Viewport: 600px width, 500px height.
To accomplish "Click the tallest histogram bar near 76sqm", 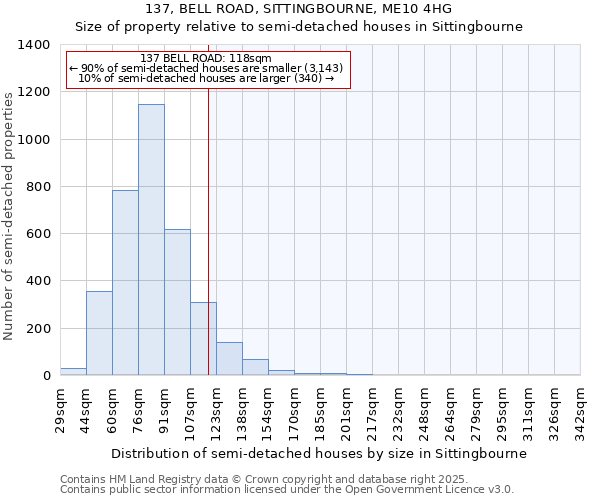I will pos(151,240).
